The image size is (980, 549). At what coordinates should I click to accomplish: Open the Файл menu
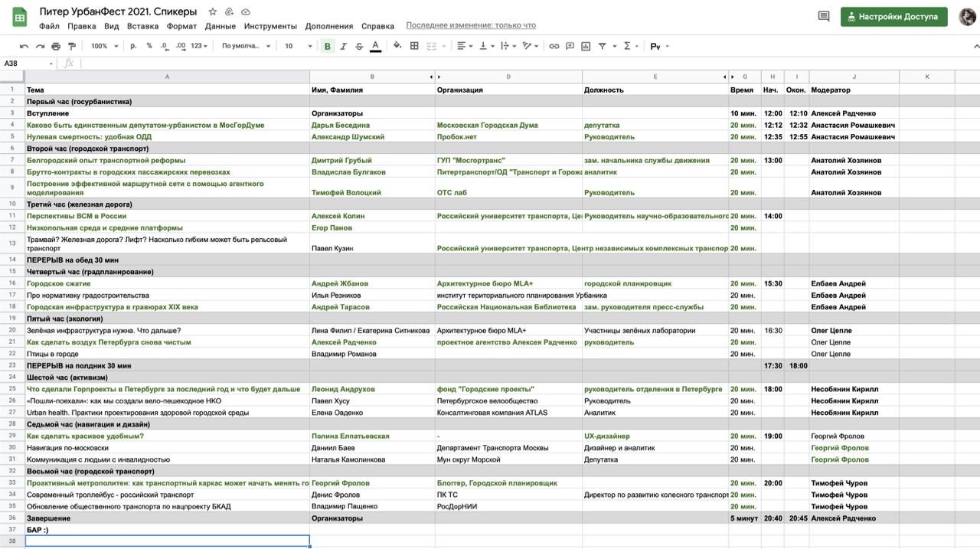tap(49, 26)
